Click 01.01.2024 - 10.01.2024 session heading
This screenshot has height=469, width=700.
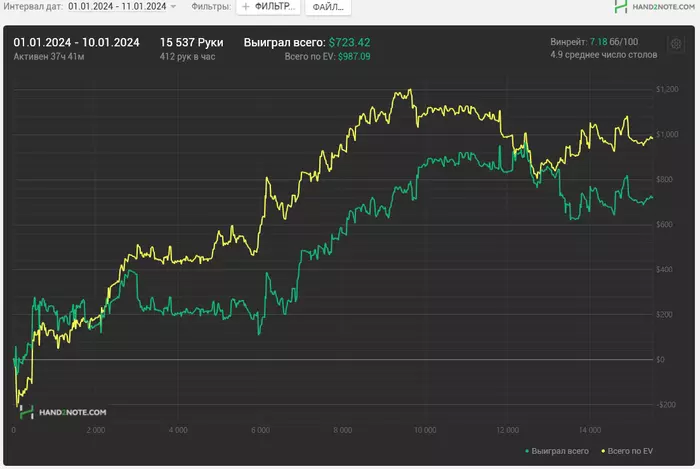[x=76, y=42]
